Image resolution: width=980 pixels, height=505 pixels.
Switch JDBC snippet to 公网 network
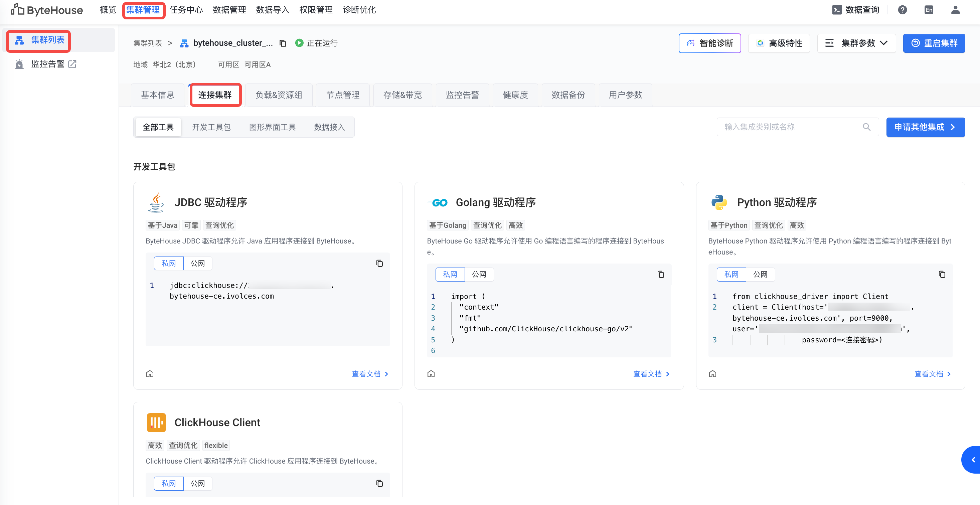coord(197,264)
